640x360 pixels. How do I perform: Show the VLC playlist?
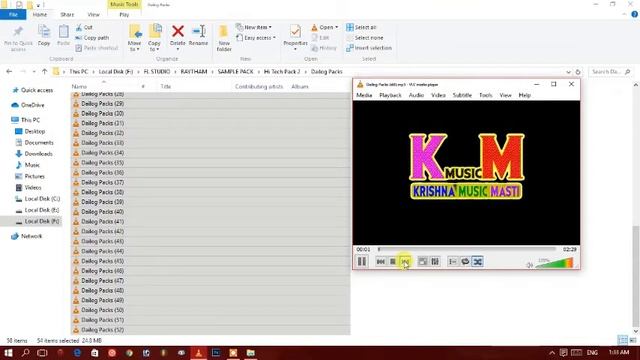click(453, 262)
